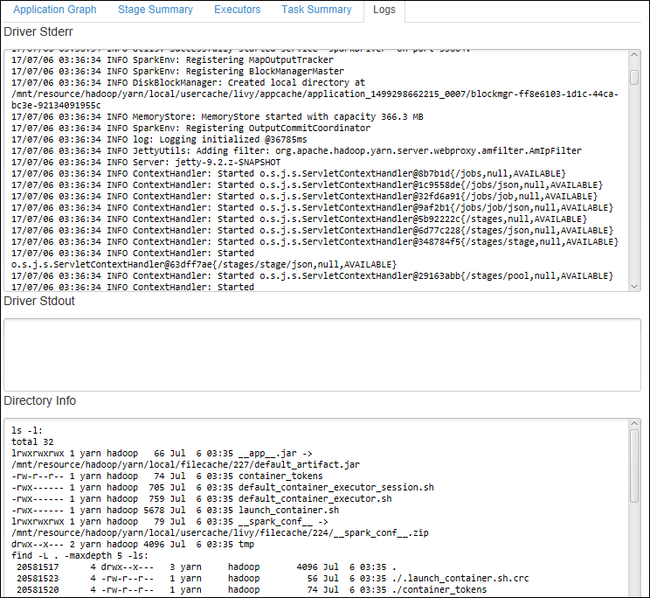Click the './.launch_container.sh.crc' entry
The height and width of the screenshot is (598, 650).
(x=273, y=578)
